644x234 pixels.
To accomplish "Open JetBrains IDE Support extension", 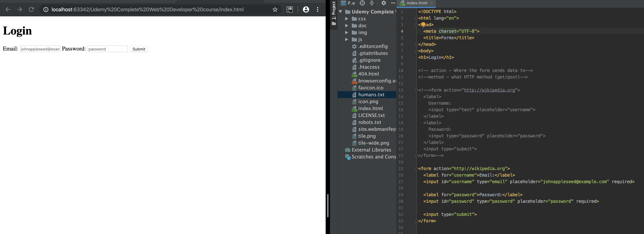I will pos(289,9).
